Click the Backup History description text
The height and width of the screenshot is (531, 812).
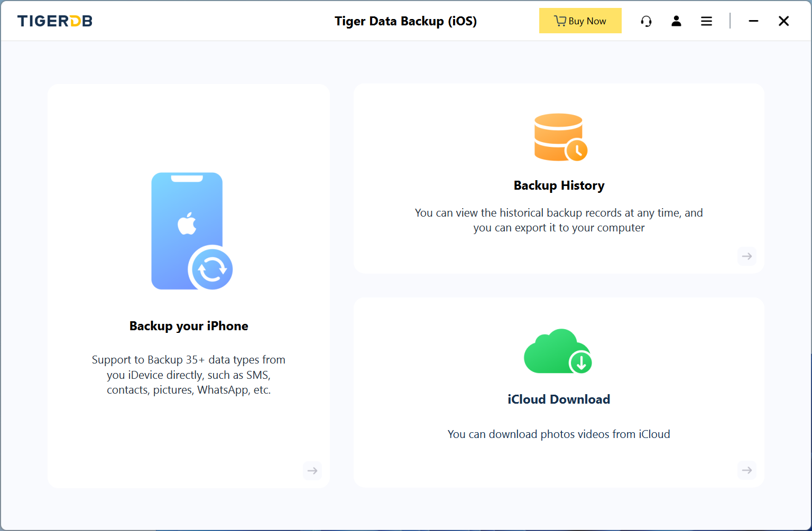tap(559, 220)
